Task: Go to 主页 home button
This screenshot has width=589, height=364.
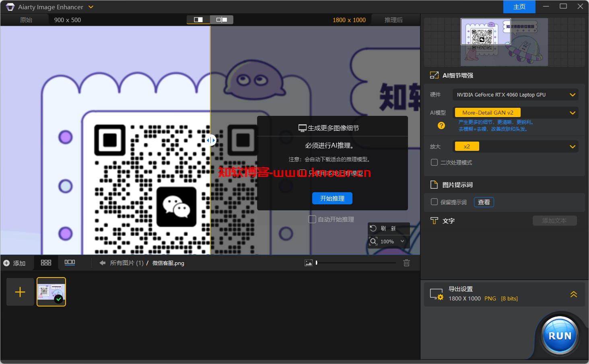Action: [x=519, y=7]
